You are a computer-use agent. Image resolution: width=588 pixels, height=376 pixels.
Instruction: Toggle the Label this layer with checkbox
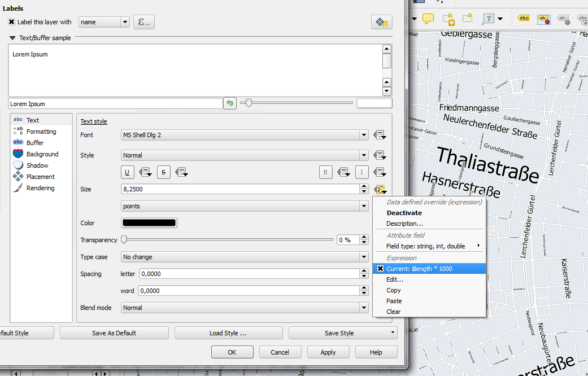12,22
